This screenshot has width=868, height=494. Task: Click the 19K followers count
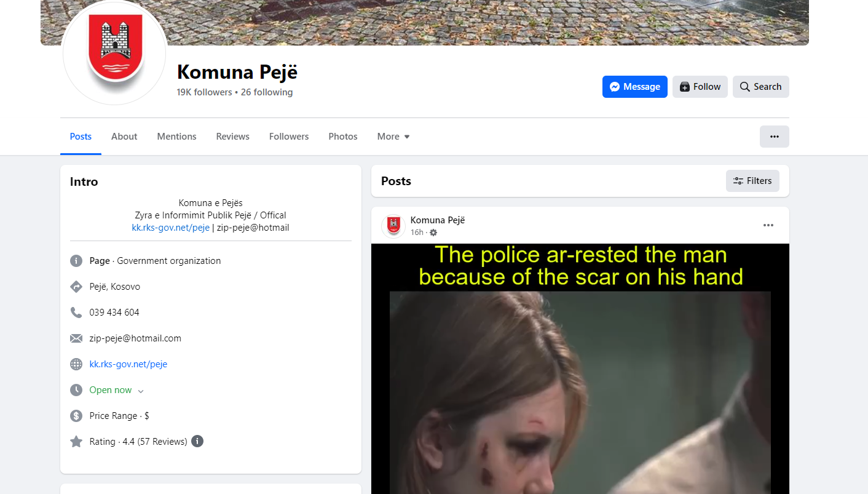[x=205, y=92]
